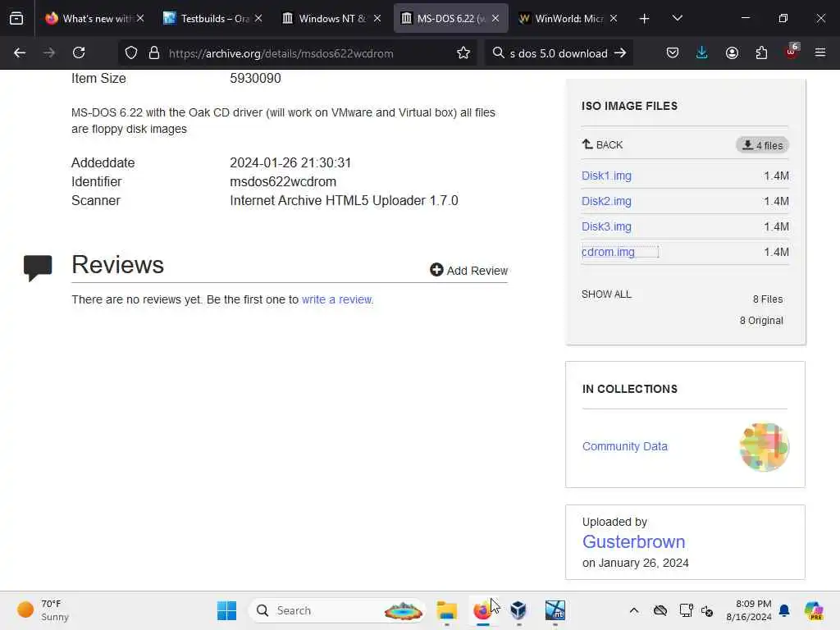Image resolution: width=840 pixels, height=630 pixels.
Task: Bookmark this page with star
Action: 463,53
